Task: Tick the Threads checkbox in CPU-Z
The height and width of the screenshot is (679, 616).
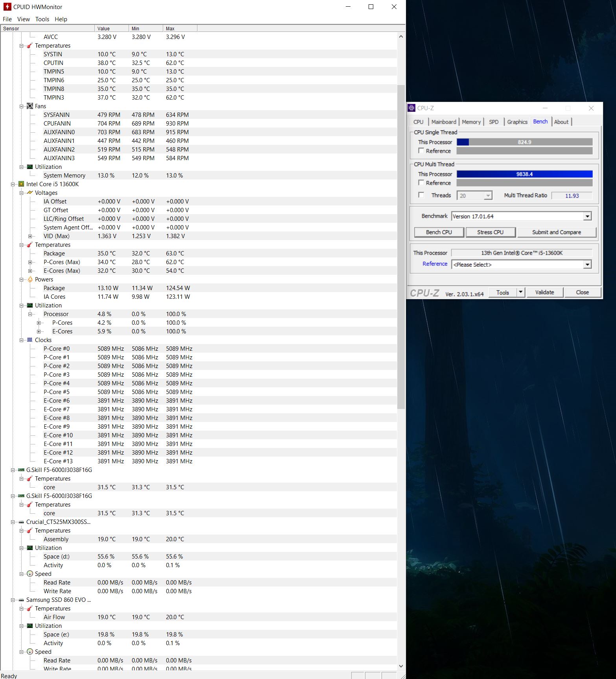Action: point(421,195)
